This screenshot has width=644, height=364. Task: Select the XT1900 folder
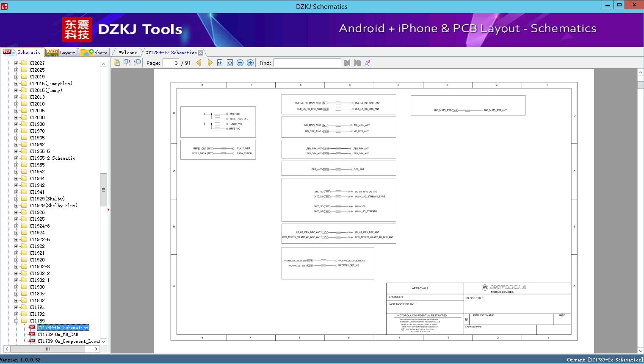click(37, 287)
